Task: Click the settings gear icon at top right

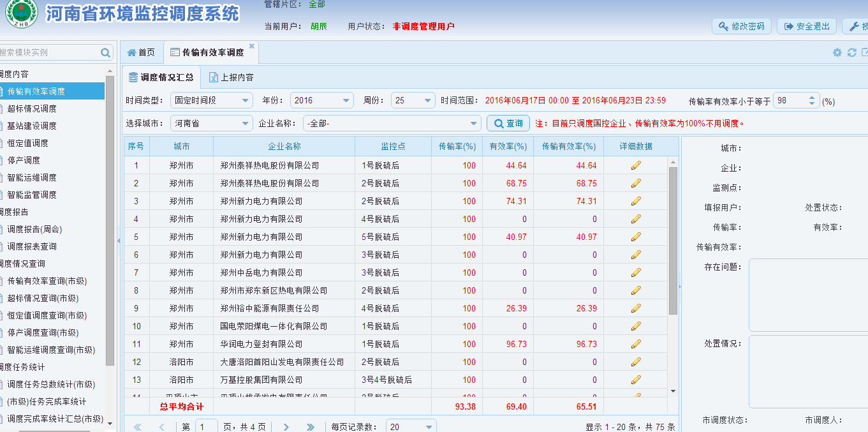Action: point(837,53)
